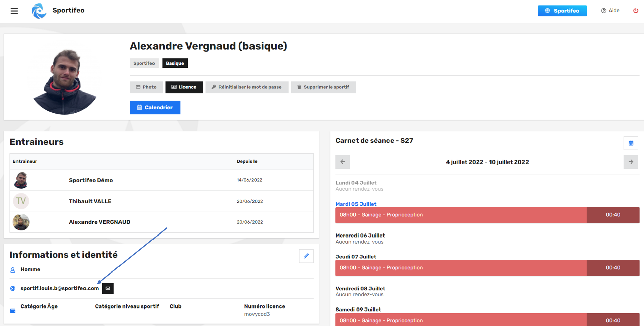This screenshot has height=326, width=644.
Task: Open the Licence button
Action: tap(184, 87)
